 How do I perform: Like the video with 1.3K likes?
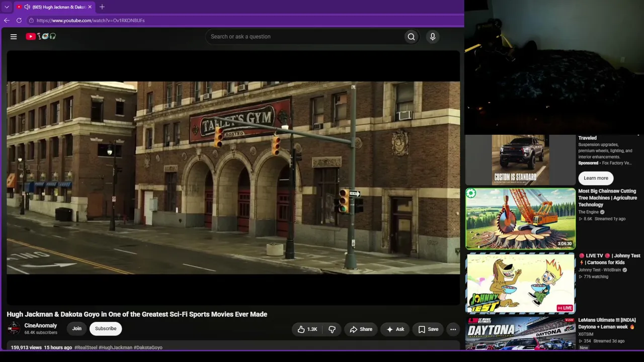point(307,329)
